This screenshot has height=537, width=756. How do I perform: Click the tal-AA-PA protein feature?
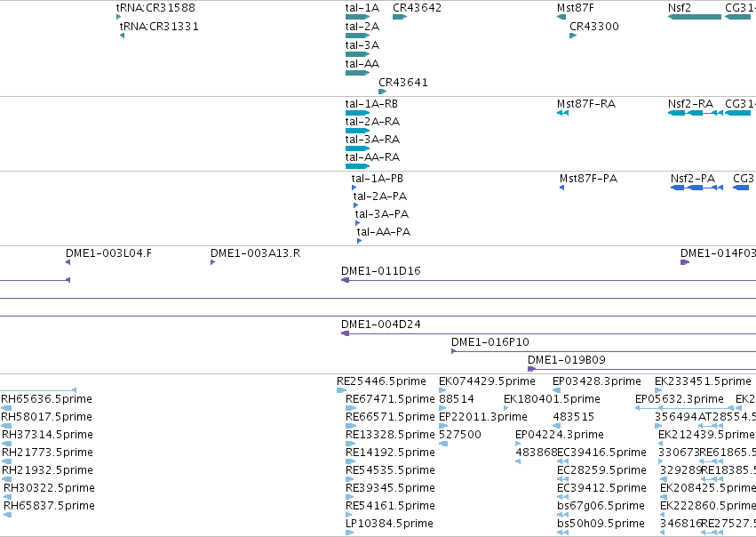[359, 241]
